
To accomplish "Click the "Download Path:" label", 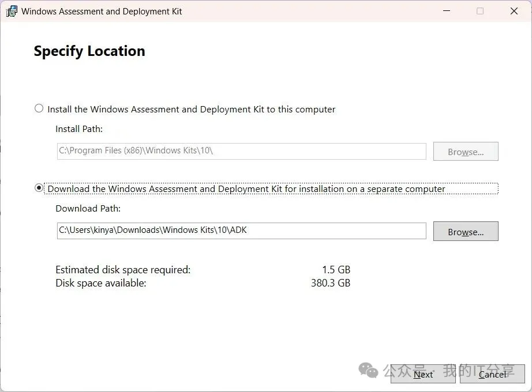I will [88, 209].
